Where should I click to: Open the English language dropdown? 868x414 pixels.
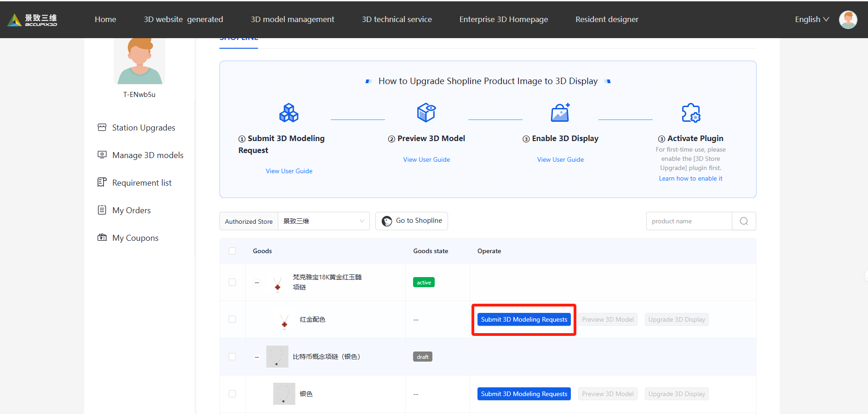point(812,19)
